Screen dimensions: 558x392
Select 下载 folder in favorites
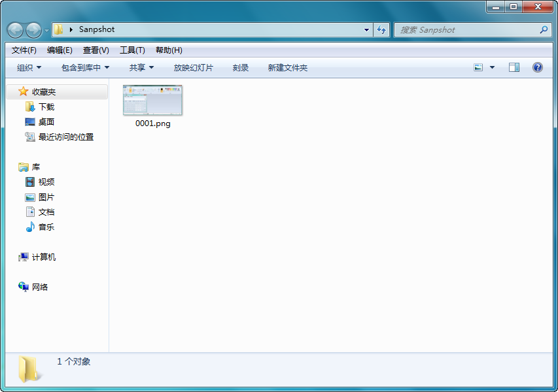click(x=46, y=106)
